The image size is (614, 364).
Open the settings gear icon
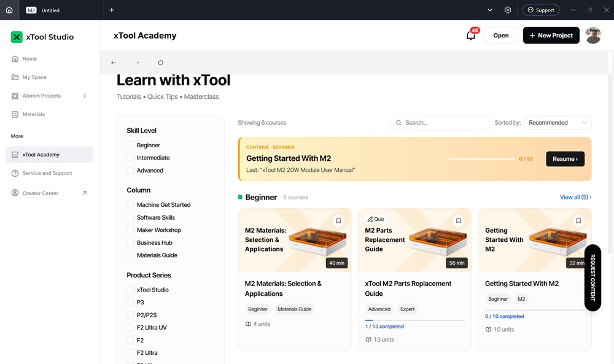coord(508,10)
